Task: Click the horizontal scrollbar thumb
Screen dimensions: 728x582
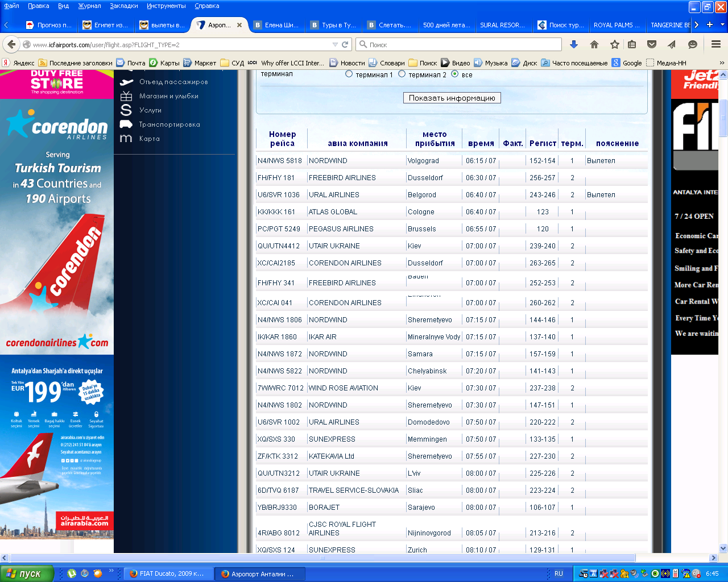Action: click(322, 558)
